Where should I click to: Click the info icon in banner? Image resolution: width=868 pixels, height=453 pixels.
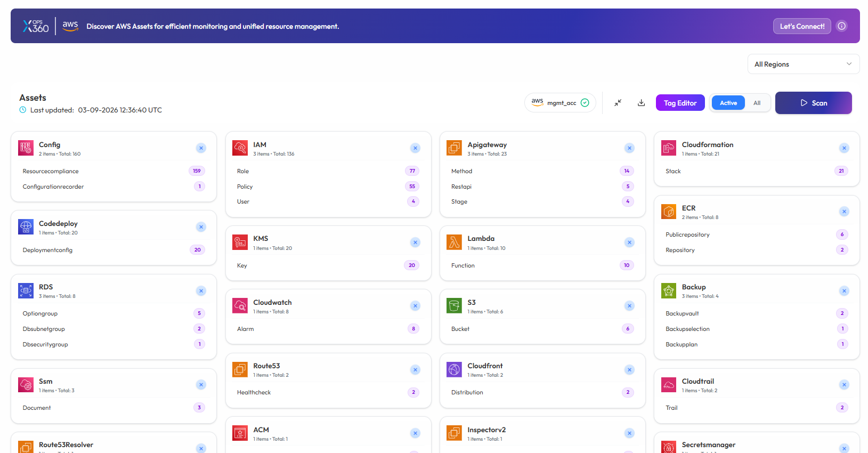pyautogui.click(x=841, y=26)
